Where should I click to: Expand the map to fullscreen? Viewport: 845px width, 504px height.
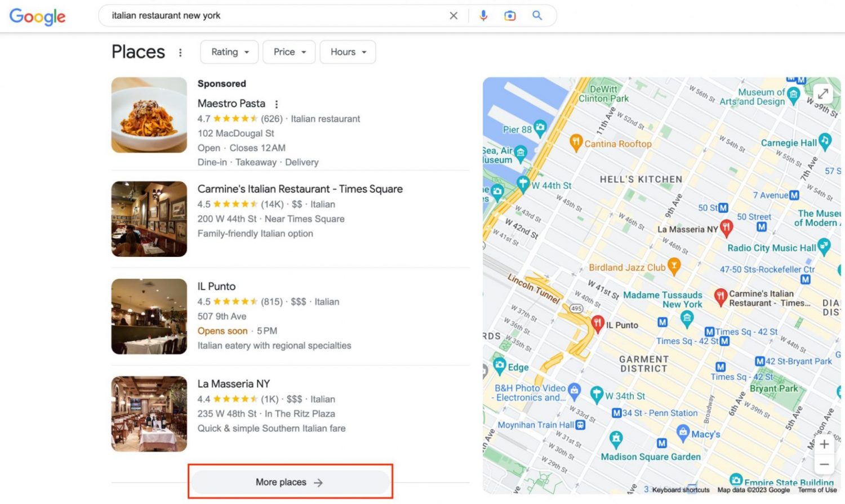823,93
